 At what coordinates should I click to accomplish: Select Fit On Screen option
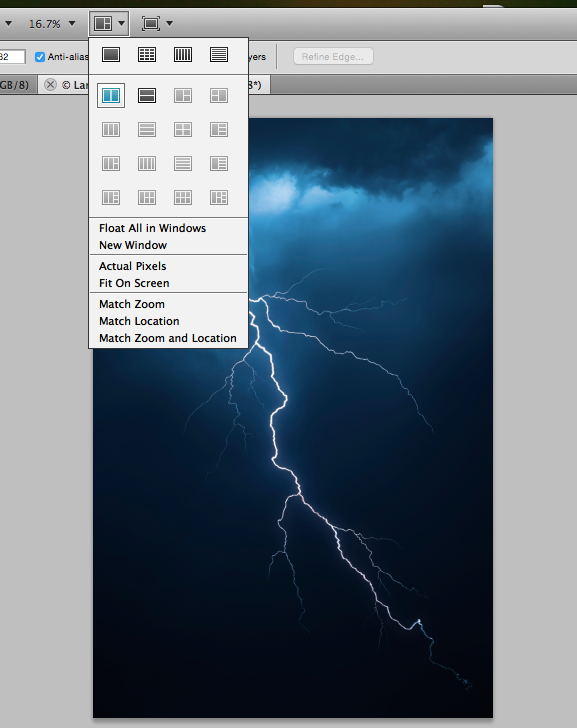(x=134, y=283)
